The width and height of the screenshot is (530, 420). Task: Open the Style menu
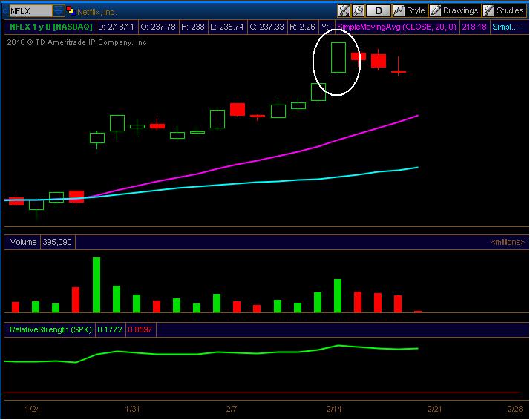409,11
